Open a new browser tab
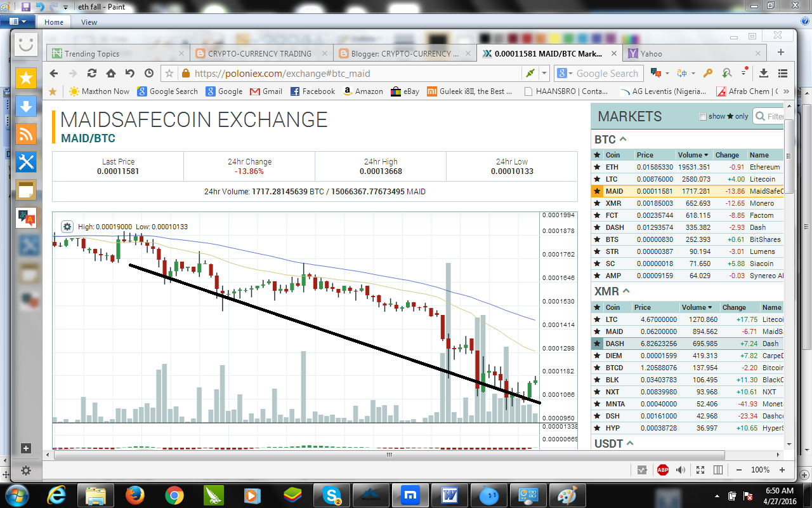This screenshot has height=508, width=812. (781, 53)
